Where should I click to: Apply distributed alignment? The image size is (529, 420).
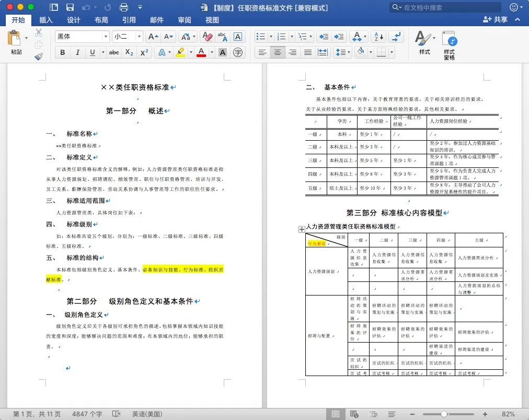pos(323,52)
